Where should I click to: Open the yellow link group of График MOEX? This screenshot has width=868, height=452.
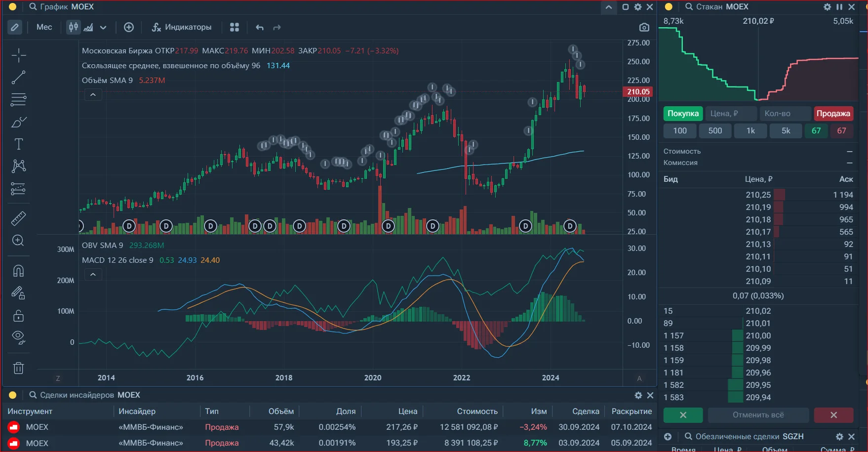coord(13,7)
